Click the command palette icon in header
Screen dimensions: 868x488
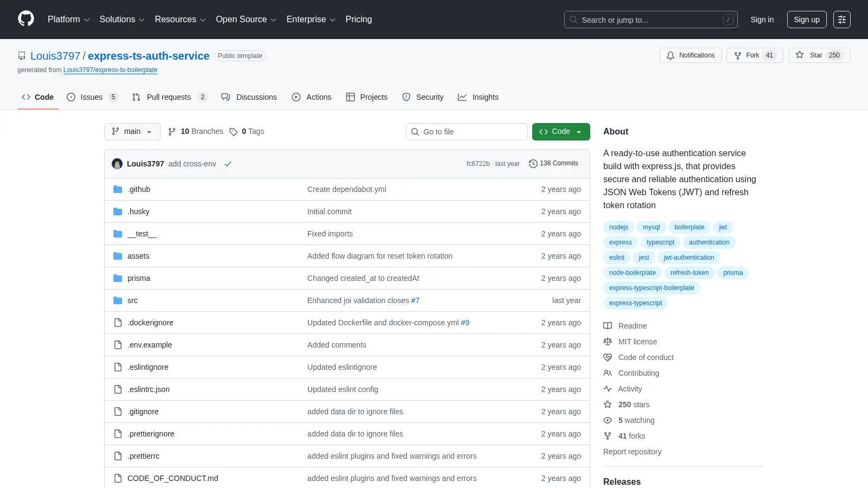pos(842,20)
